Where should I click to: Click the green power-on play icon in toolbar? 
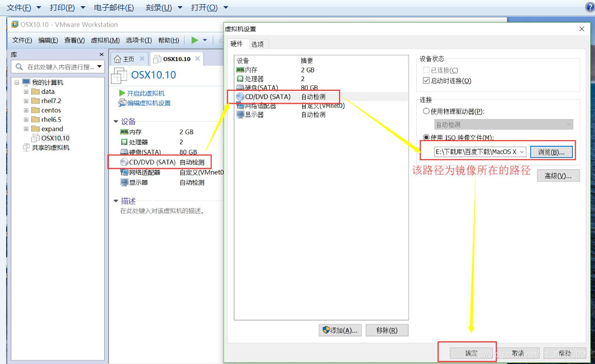pyautogui.click(x=195, y=40)
